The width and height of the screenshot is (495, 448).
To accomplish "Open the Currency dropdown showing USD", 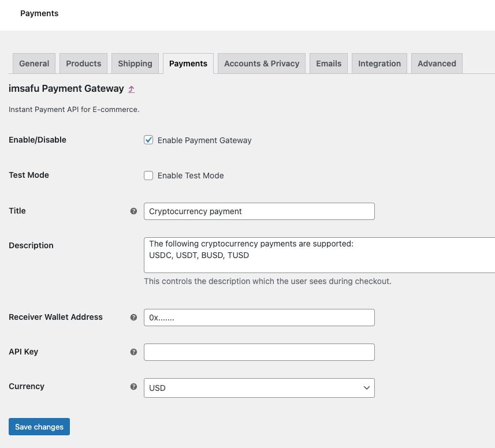I will point(259,388).
